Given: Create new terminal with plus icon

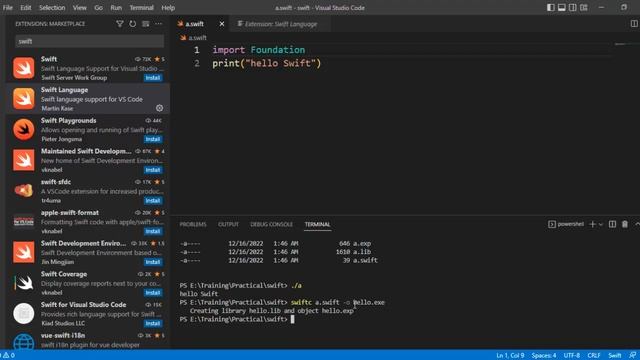Looking at the screenshot, I should tap(593, 224).
